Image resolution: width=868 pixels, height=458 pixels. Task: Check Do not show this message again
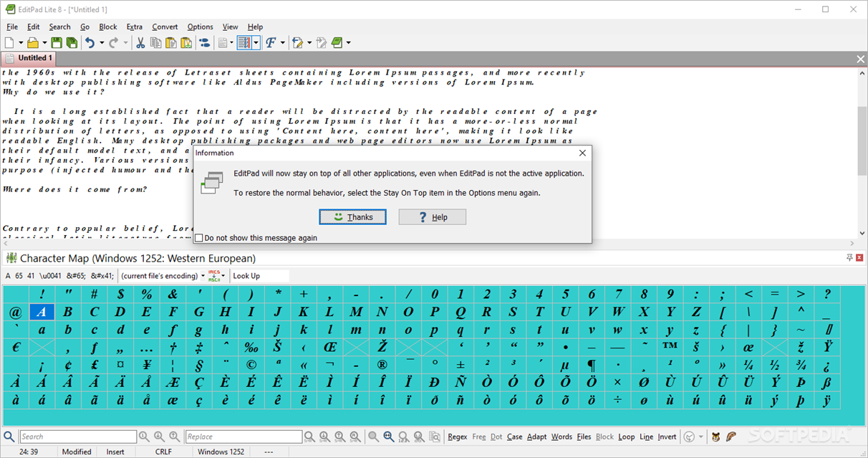click(x=198, y=237)
